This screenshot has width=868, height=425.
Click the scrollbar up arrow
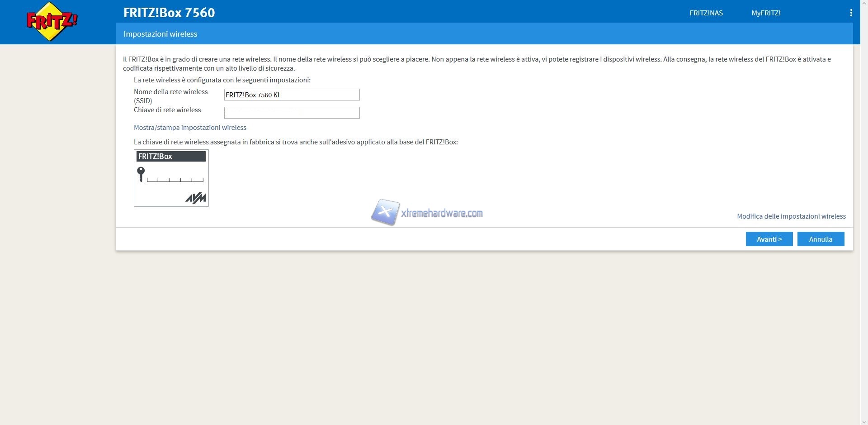coord(863,4)
